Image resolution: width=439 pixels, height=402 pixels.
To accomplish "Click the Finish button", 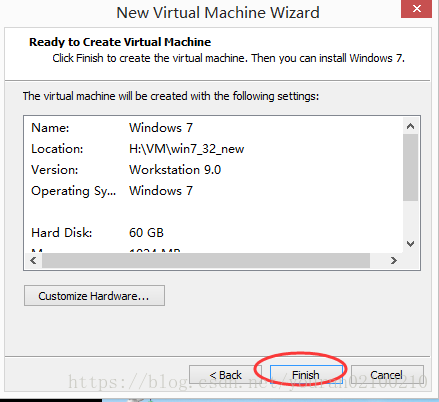I will [x=306, y=375].
